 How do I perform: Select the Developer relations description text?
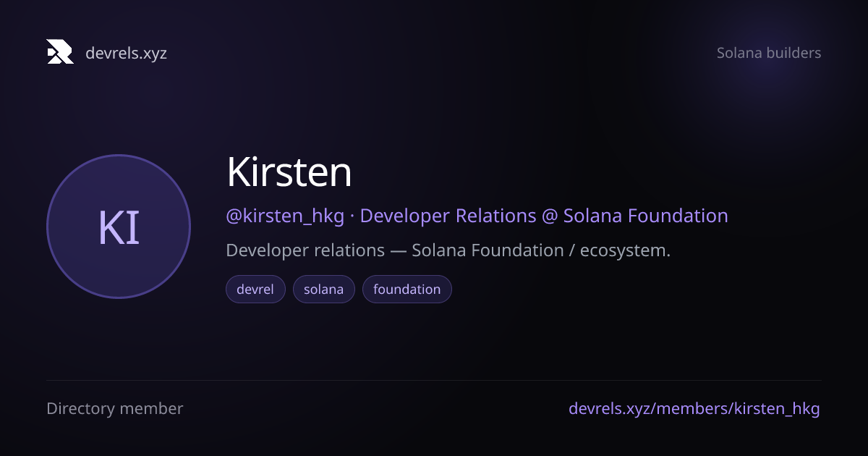click(x=448, y=250)
